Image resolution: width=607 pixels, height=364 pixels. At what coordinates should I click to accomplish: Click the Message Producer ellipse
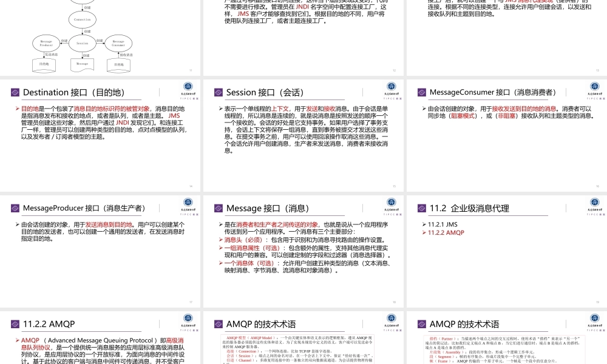coord(46,44)
